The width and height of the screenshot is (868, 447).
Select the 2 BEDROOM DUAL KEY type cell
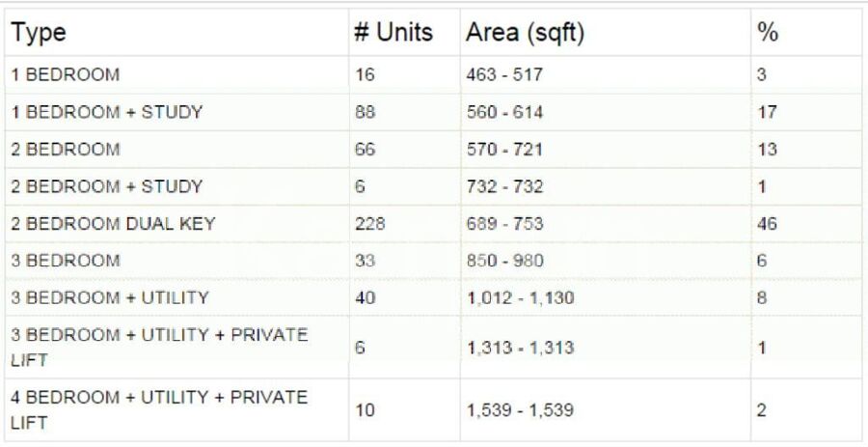point(113,224)
